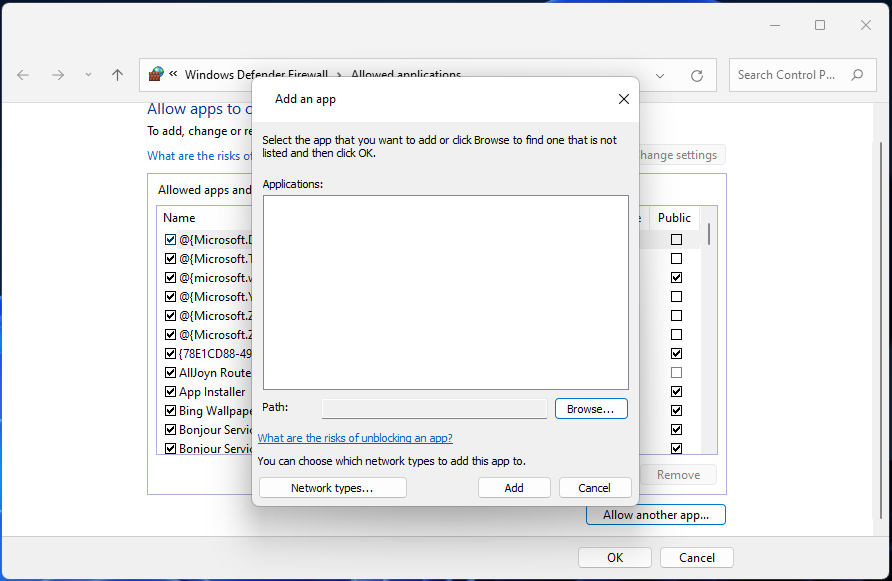892x581 pixels.
Task: Go forward with the forward arrow
Action: (57, 75)
